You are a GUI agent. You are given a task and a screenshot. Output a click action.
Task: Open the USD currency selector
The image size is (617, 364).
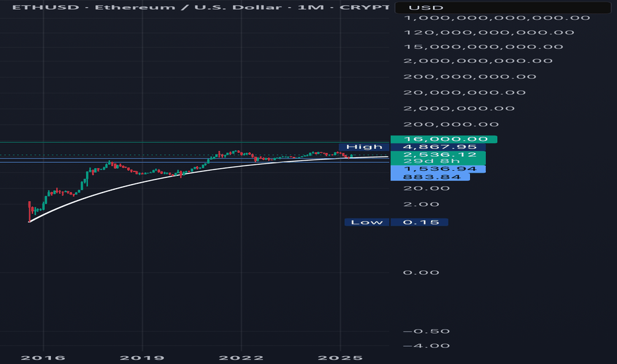coord(503,7)
